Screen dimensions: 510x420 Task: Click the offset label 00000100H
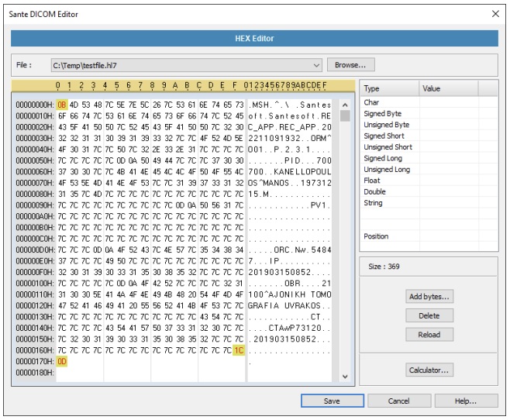[35, 283]
